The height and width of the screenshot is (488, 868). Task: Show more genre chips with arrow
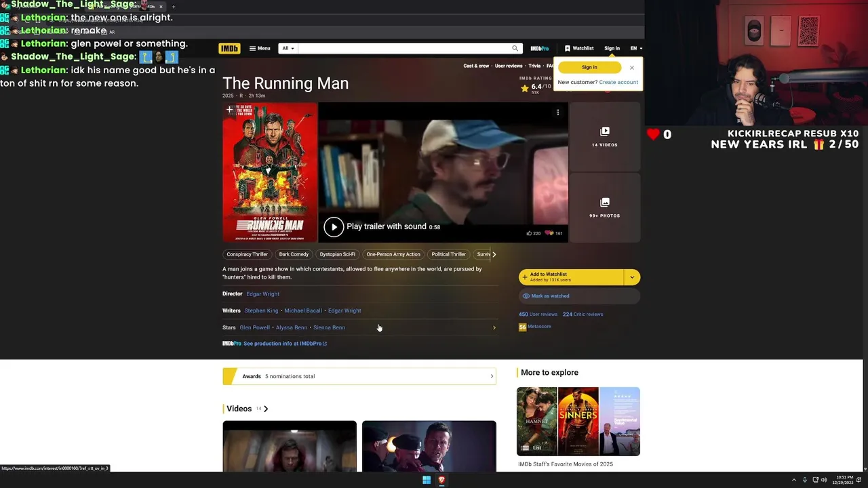coord(494,254)
